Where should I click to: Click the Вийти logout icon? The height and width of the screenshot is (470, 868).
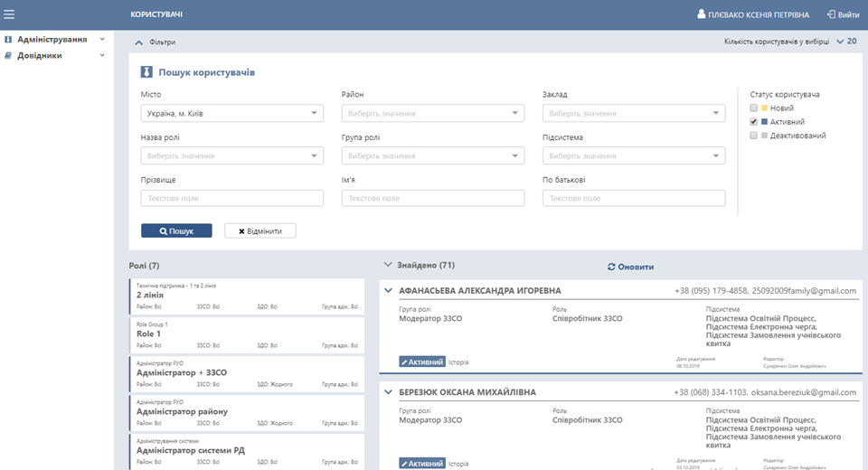831,14
